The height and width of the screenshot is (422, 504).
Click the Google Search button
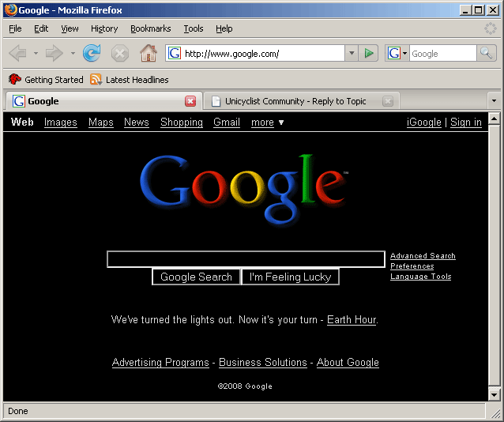tap(196, 277)
